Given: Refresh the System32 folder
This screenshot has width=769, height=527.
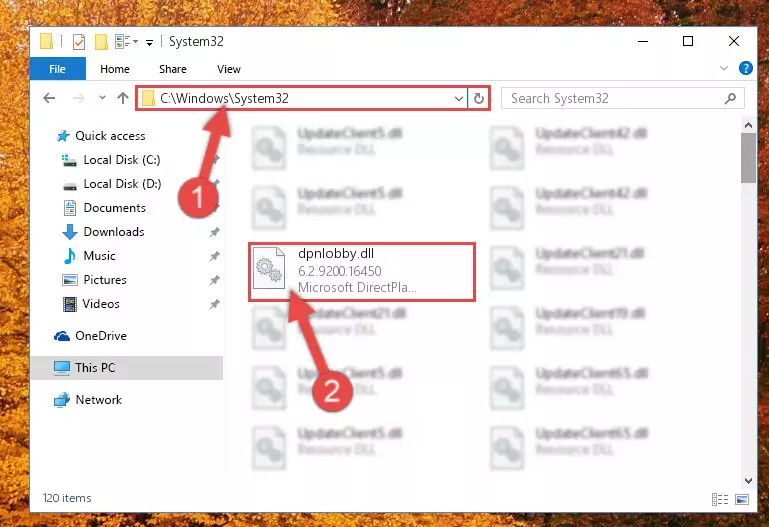Looking at the screenshot, I should 479,99.
